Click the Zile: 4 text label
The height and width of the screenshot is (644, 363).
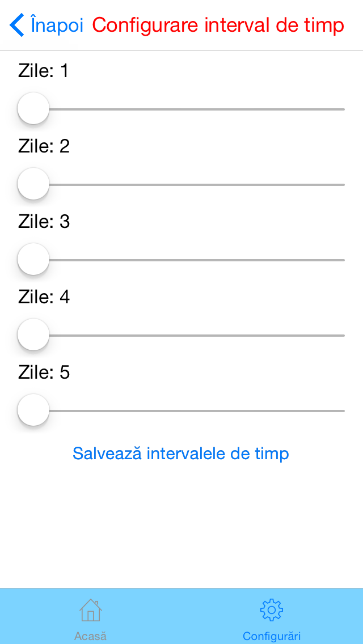click(44, 297)
